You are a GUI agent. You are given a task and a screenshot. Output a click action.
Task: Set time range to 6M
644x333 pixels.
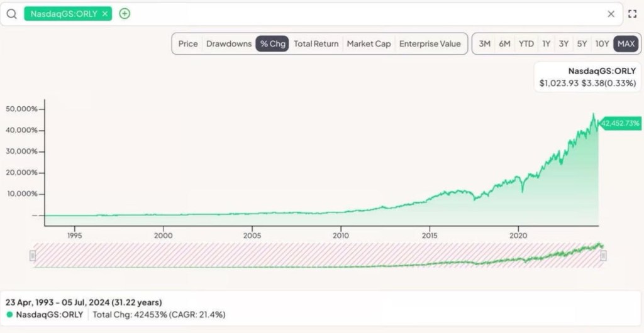[x=504, y=44]
